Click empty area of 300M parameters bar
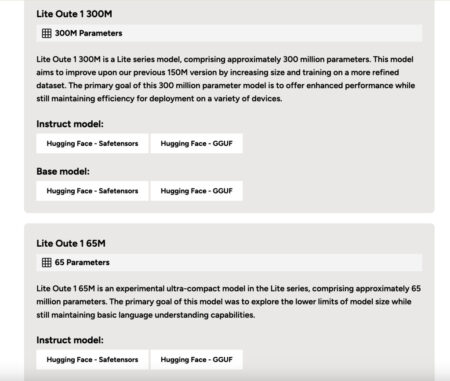Screen dimensions: 450x381 272,33
